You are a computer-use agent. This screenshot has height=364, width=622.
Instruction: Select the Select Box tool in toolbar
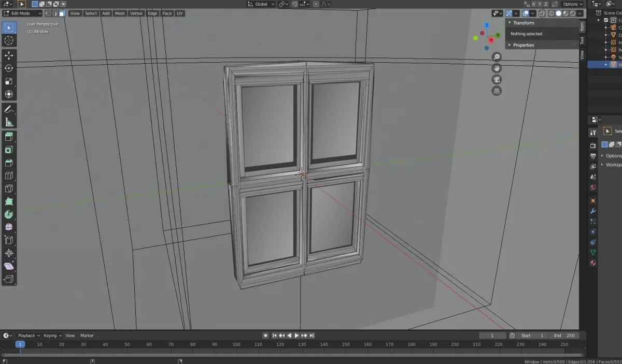9,27
